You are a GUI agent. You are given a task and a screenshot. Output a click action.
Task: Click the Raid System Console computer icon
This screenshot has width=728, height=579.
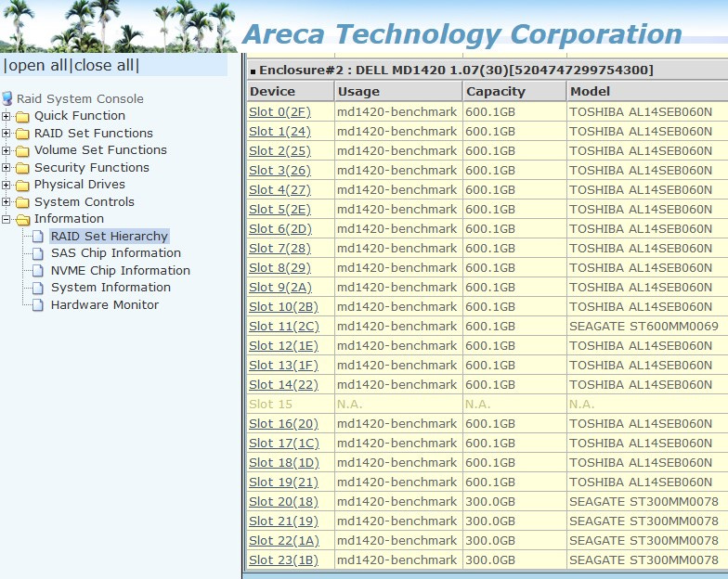[7, 98]
